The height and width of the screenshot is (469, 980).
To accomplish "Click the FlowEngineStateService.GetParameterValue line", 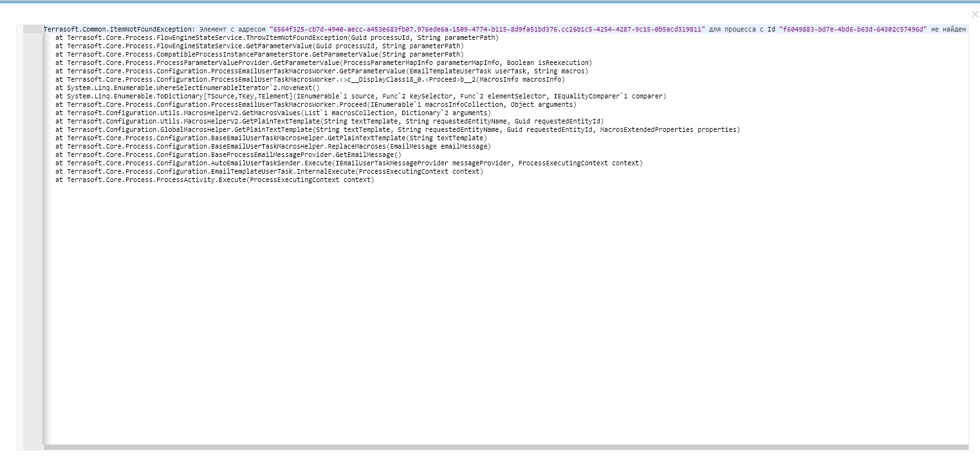I will tap(259, 46).
